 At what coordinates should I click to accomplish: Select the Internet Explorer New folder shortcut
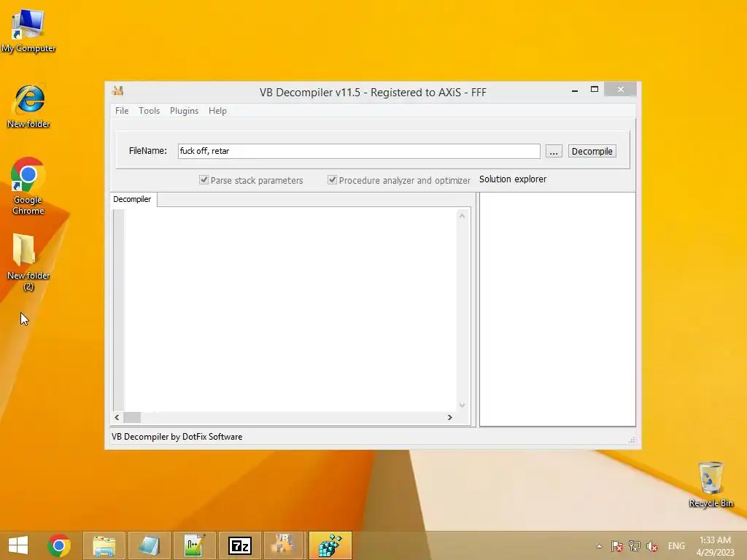28,106
